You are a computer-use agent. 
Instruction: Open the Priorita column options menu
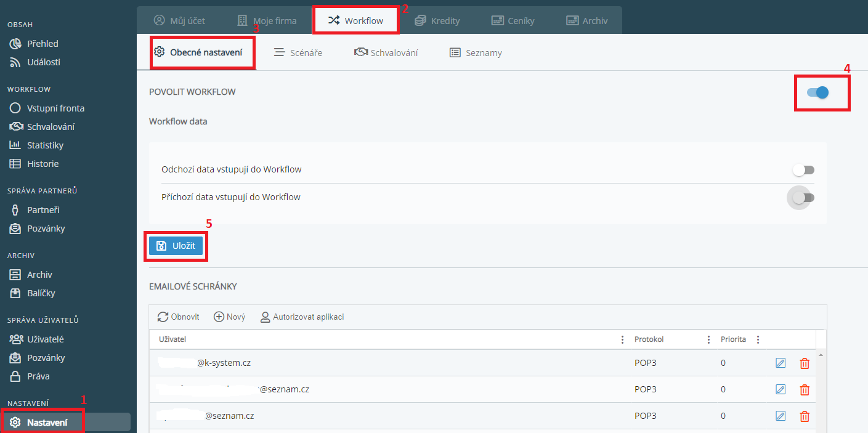tap(758, 339)
